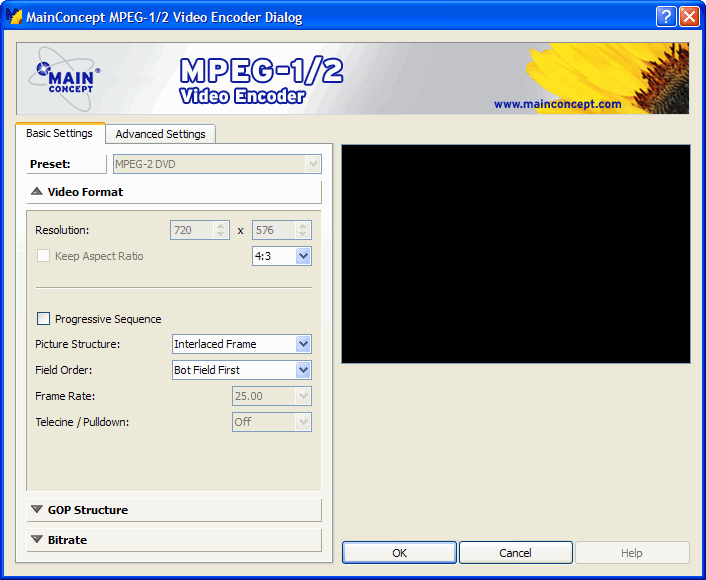Image resolution: width=706 pixels, height=580 pixels.
Task: Click the title bar Help question-mark button
Action: 666,17
